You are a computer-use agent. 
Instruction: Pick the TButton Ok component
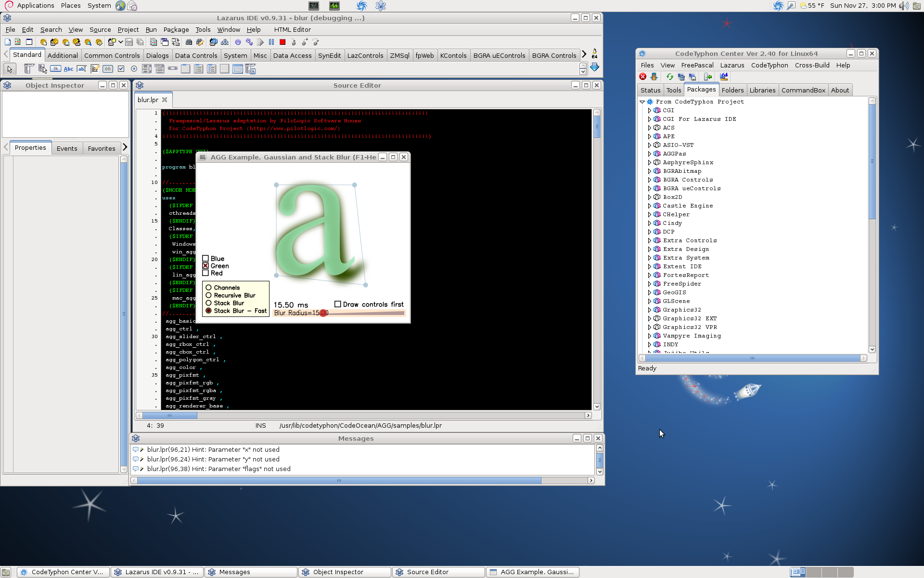[55, 69]
